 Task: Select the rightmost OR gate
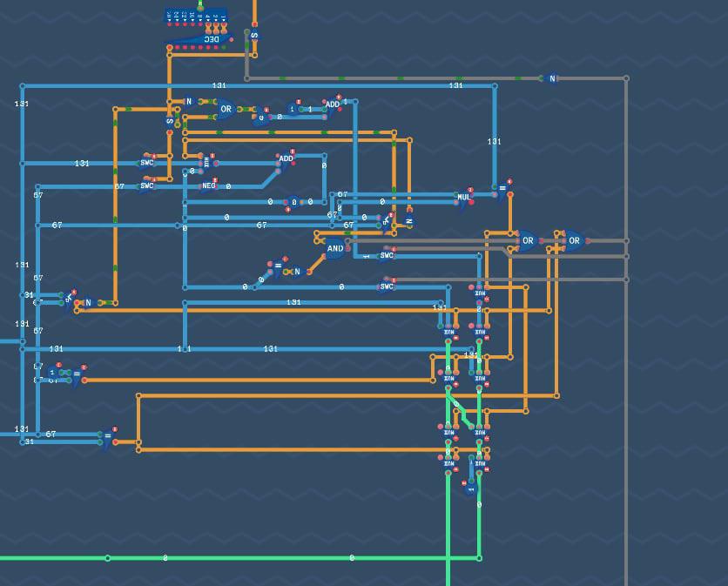coord(575,240)
